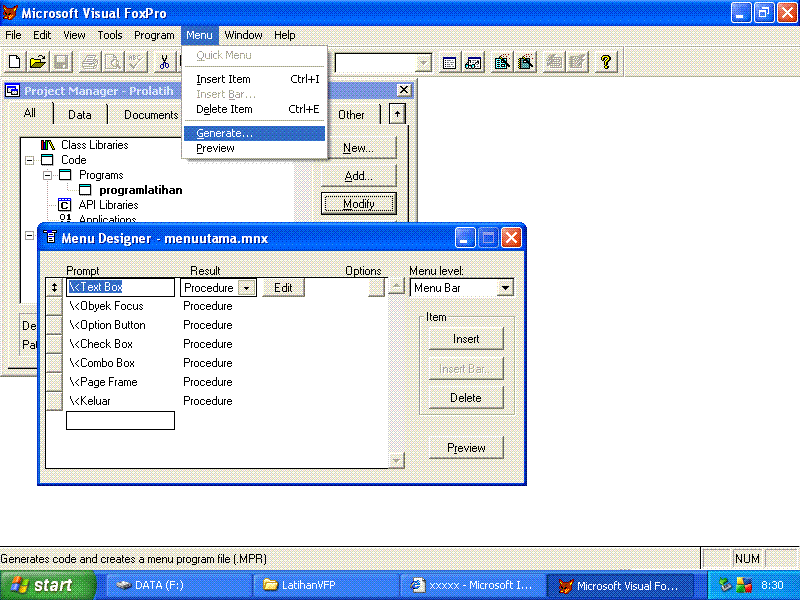The image size is (800, 600).
Task: Click the grayed AutoReport wizard icon
Action: pos(578,62)
